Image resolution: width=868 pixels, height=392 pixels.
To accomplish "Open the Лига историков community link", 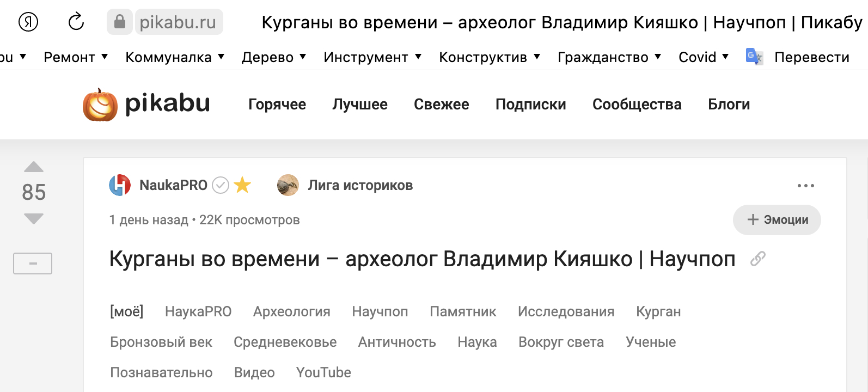I will pos(360,186).
